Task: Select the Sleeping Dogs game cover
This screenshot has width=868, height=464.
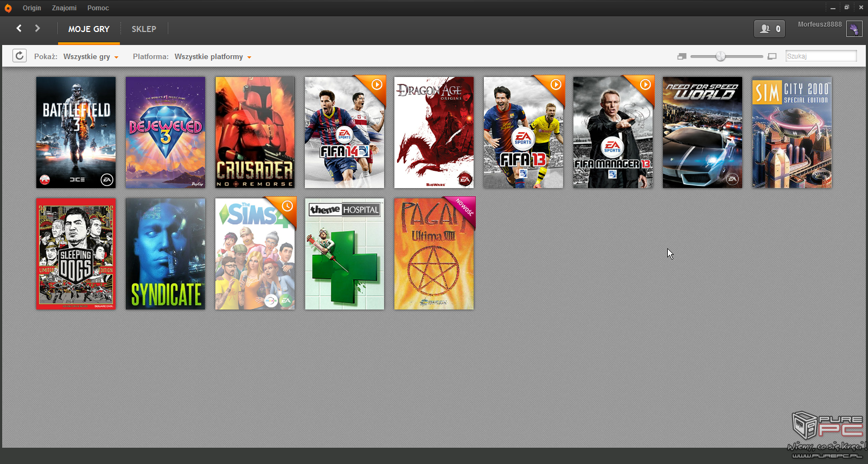Action: 76,254
